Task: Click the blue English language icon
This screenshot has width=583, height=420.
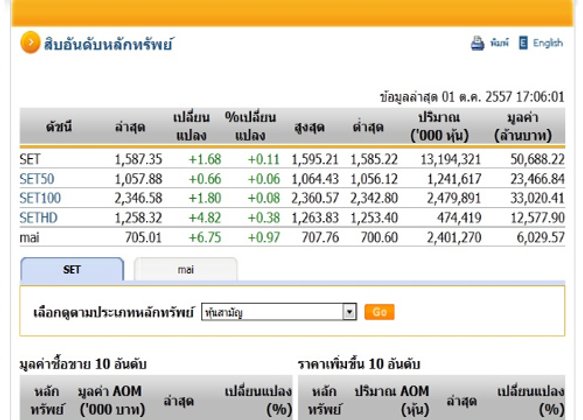Action: click(523, 43)
